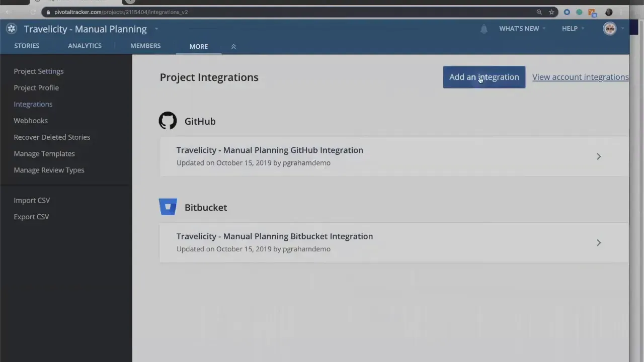644x362 pixels.
Task: Click the Pivotal Tracker logo icon
Action: pyautogui.click(x=11, y=29)
